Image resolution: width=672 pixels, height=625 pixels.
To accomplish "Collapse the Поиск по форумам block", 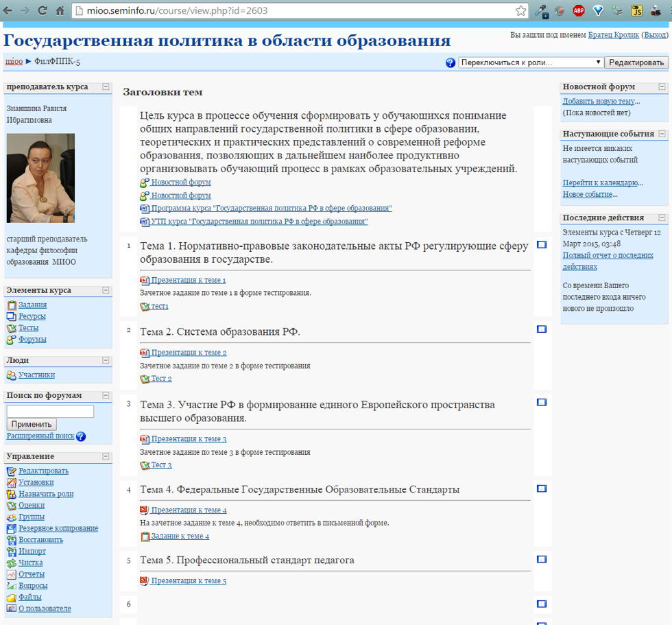I will 106,396.
